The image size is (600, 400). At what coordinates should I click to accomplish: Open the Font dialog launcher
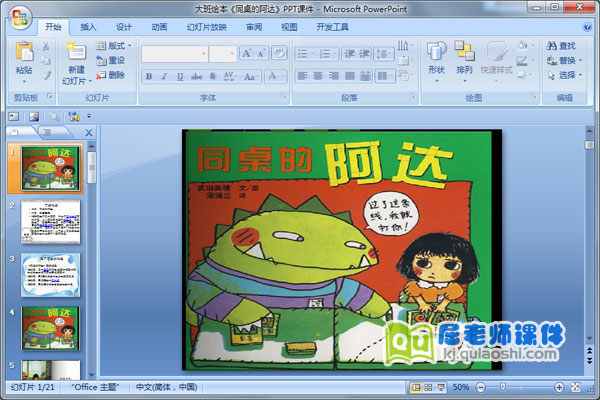pyautogui.click(x=284, y=96)
